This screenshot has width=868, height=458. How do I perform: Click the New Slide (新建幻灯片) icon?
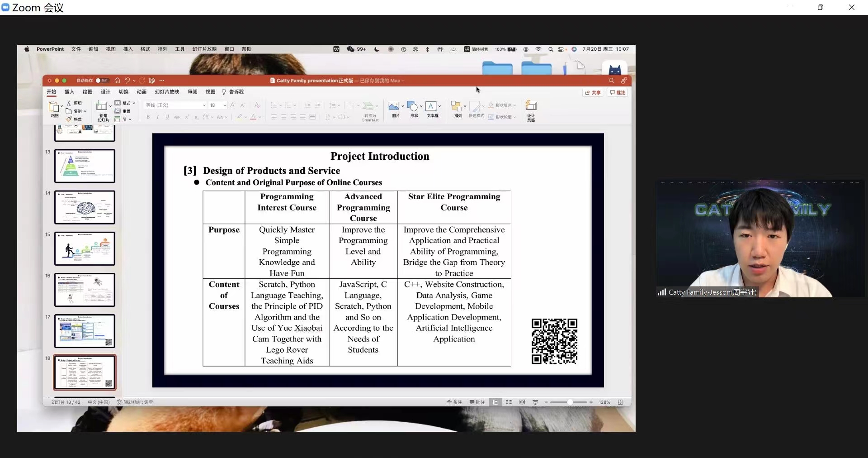pos(102,107)
